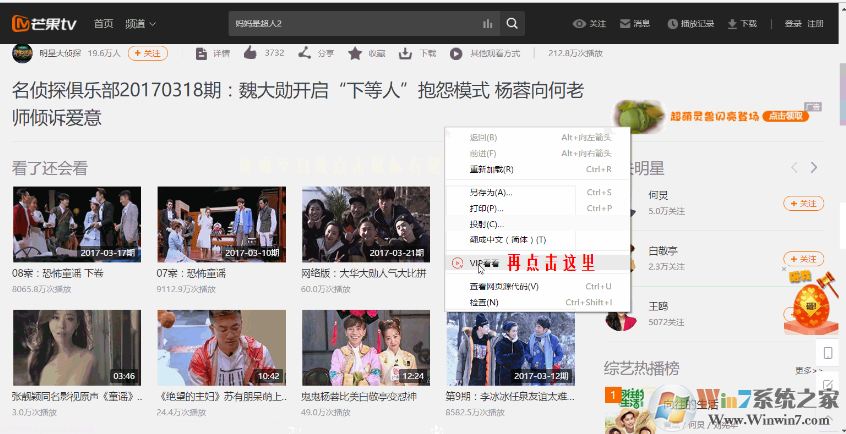846x434 pixels.
Task: Follow 白敬亭 with the 关注 button
Action: pos(803,258)
